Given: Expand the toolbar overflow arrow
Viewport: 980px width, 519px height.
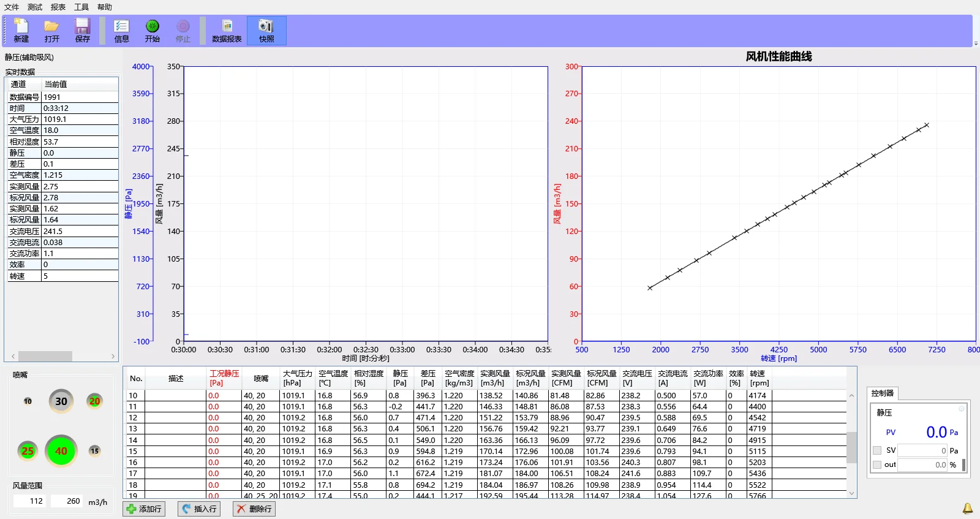Looking at the screenshot, I should [x=976, y=44].
